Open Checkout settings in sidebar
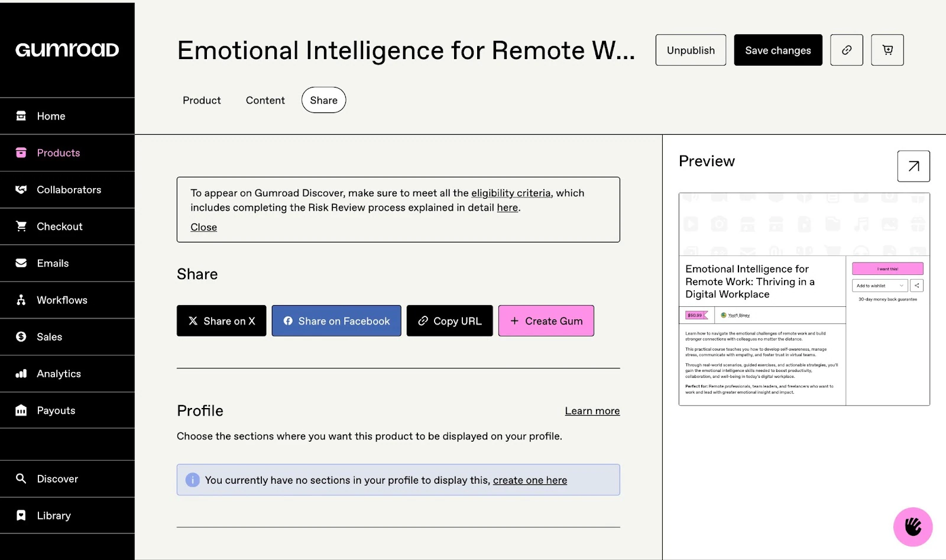The width and height of the screenshot is (946, 560). coord(67,226)
